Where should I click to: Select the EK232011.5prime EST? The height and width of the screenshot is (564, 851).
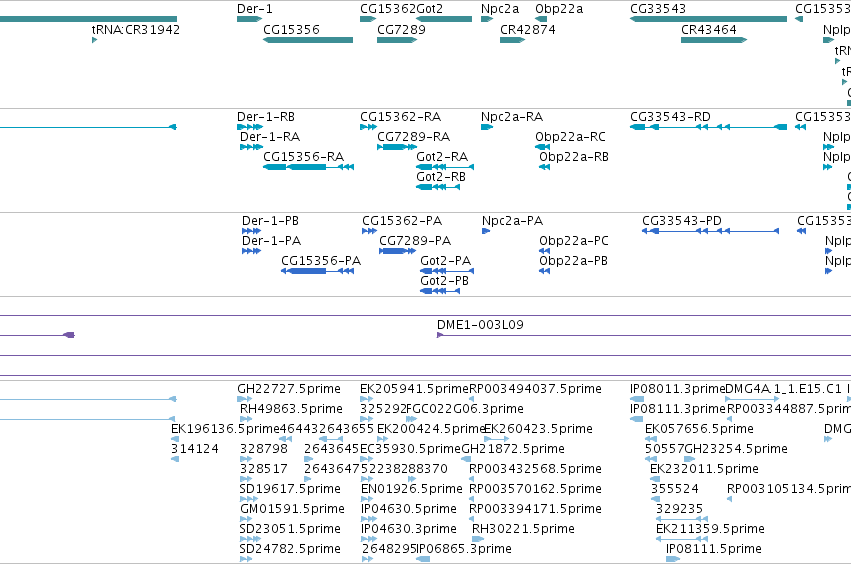[655, 479]
